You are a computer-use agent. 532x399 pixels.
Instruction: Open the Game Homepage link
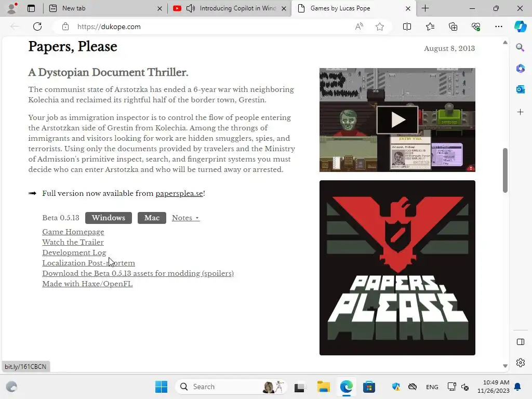click(73, 232)
